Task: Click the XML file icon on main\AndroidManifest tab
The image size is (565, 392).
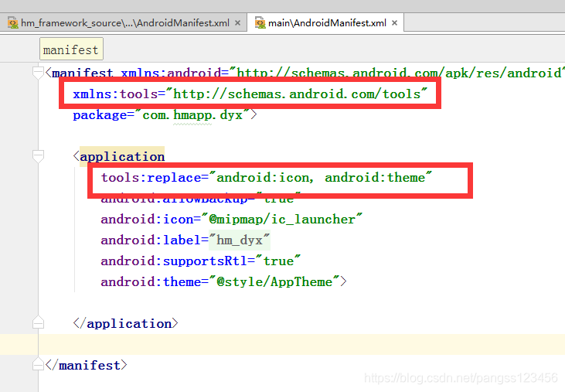Action: [260, 23]
